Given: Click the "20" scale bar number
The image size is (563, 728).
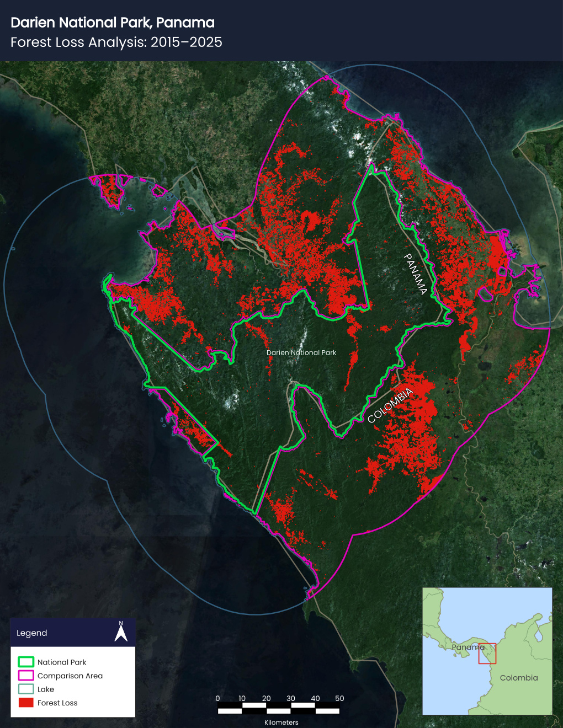Looking at the screenshot, I should (266, 698).
